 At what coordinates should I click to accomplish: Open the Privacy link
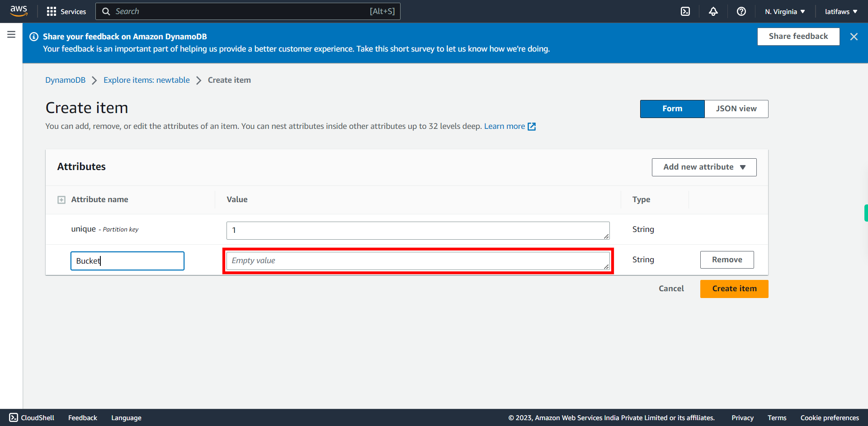(x=742, y=418)
